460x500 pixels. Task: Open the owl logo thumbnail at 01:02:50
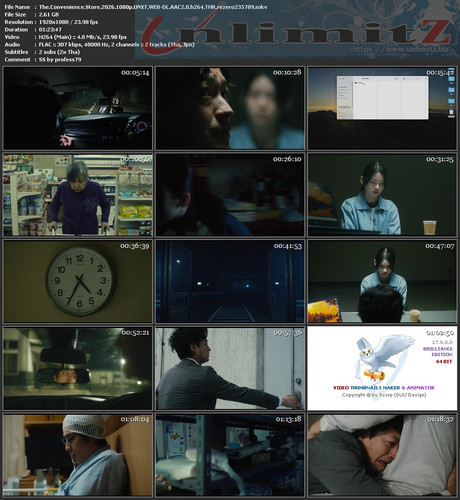click(x=382, y=368)
